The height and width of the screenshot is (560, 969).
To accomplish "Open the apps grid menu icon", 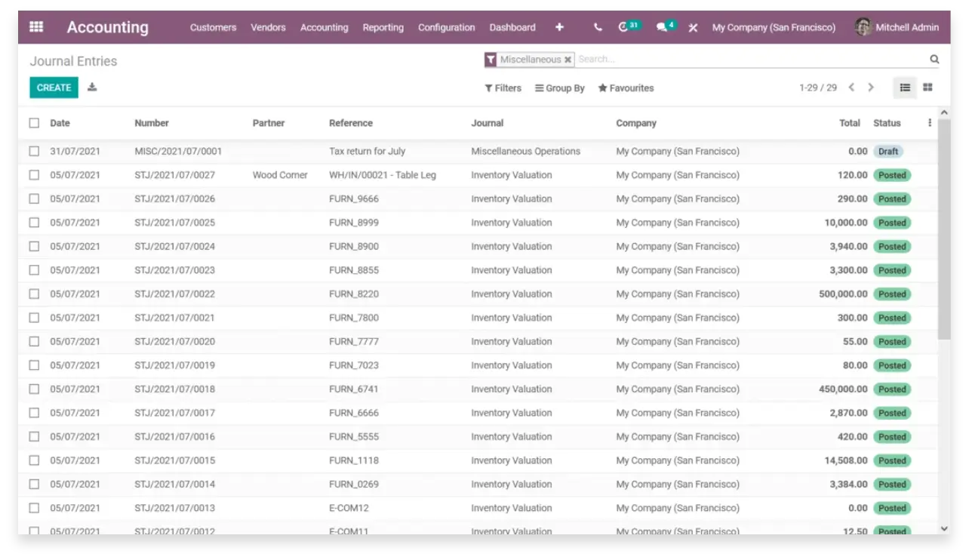I will point(36,27).
